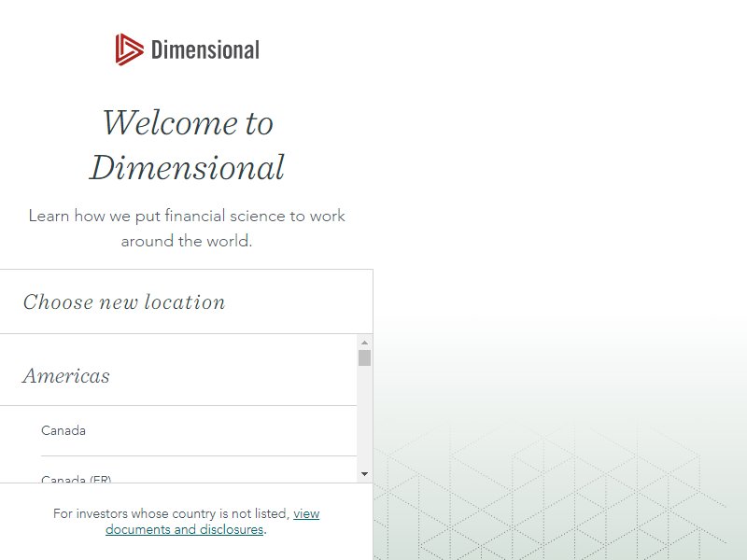
Task: Click the location list scrollbar thumb
Action: tap(364, 358)
